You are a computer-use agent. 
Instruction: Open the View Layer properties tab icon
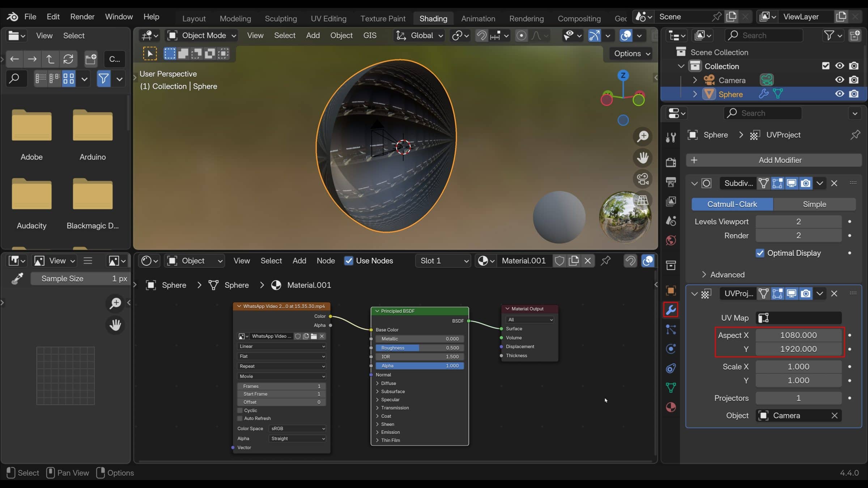[671, 201]
